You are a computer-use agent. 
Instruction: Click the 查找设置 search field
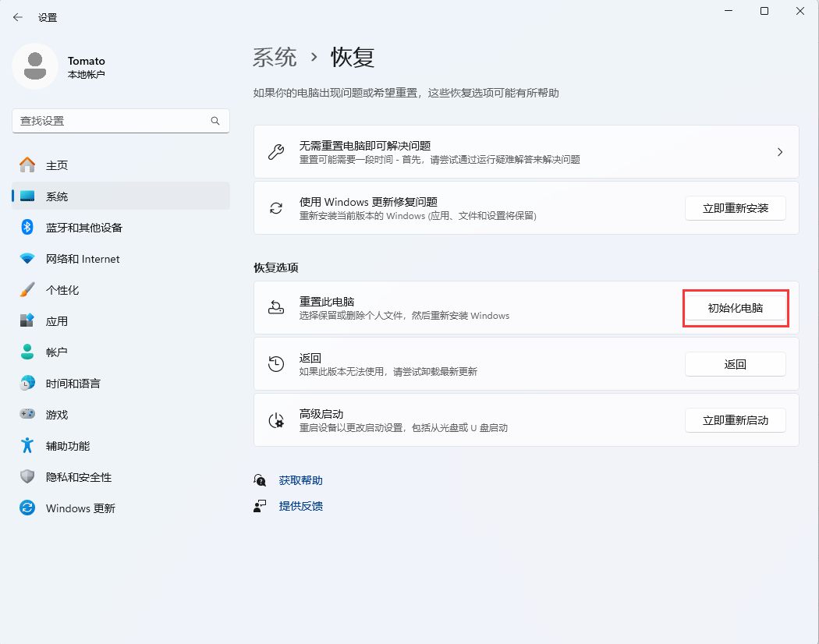109,121
